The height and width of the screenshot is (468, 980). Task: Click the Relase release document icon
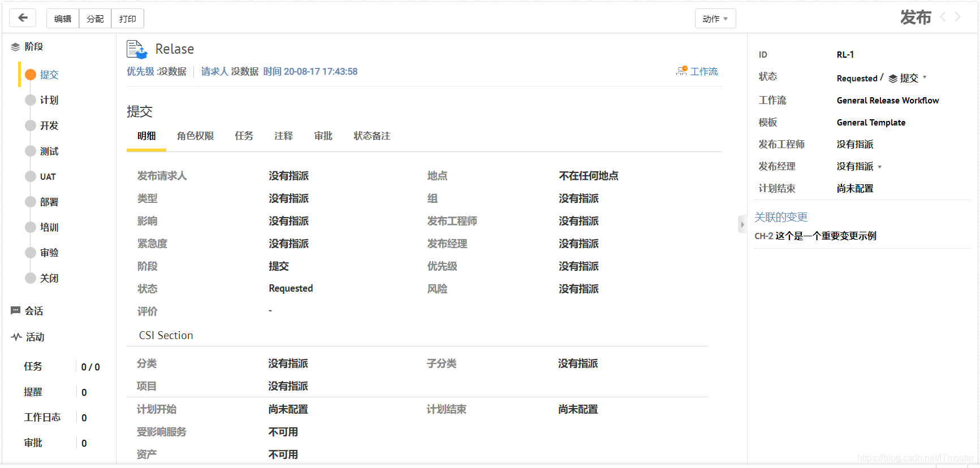tap(137, 49)
